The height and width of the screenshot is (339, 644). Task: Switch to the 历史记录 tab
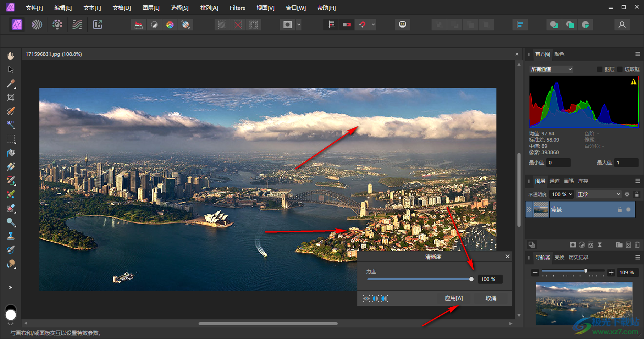coord(578,257)
